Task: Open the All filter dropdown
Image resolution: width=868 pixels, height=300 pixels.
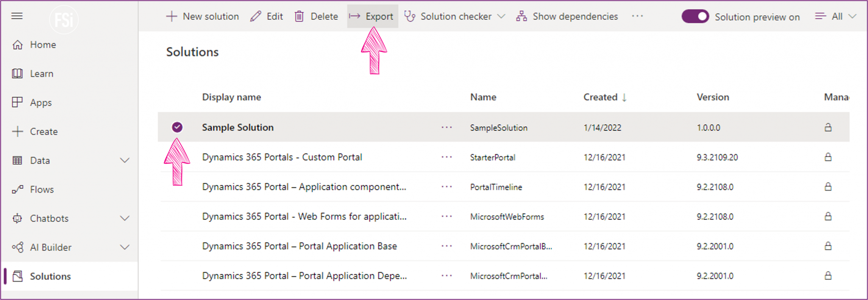Action: tap(836, 17)
